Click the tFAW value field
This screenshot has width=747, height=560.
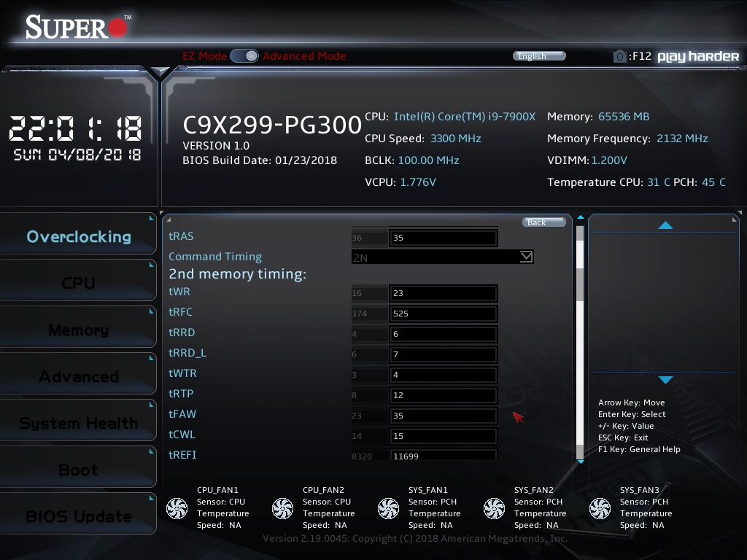pyautogui.click(x=443, y=416)
